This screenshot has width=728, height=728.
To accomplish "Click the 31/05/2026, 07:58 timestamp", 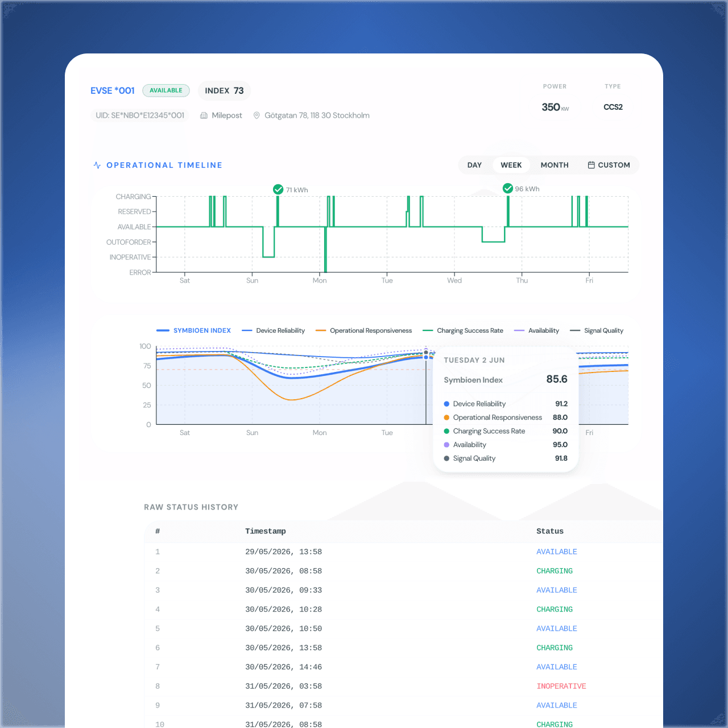I will tap(283, 705).
